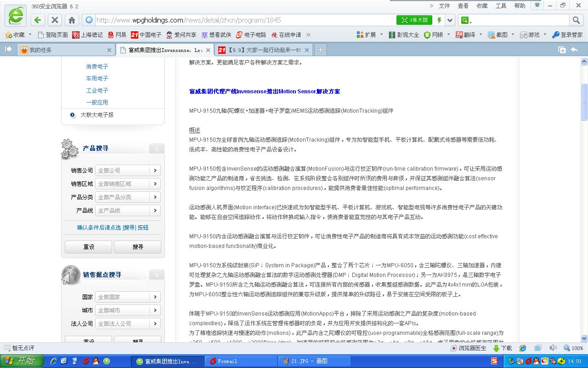Adjust the 100% zoom level control

pos(574,348)
